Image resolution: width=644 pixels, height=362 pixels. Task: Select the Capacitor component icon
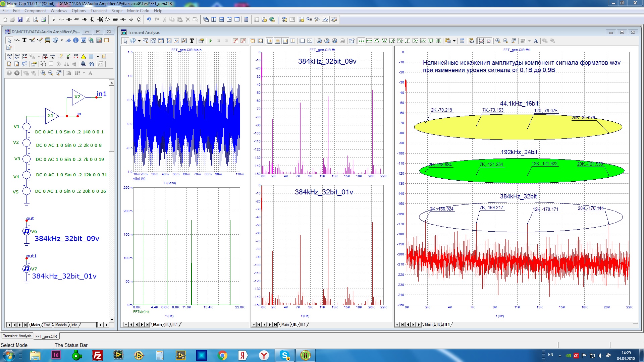(69, 19)
